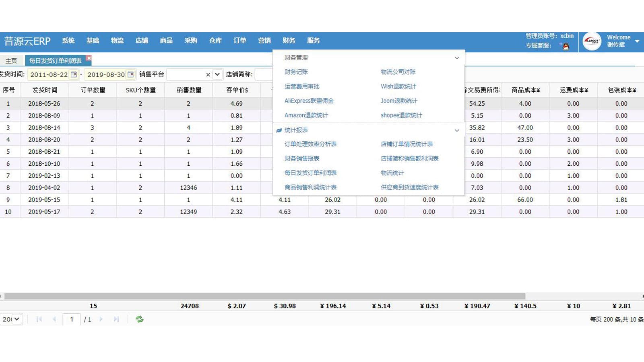
Task: Click the first-page pagination icon
Action: pyautogui.click(x=39, y=319)
